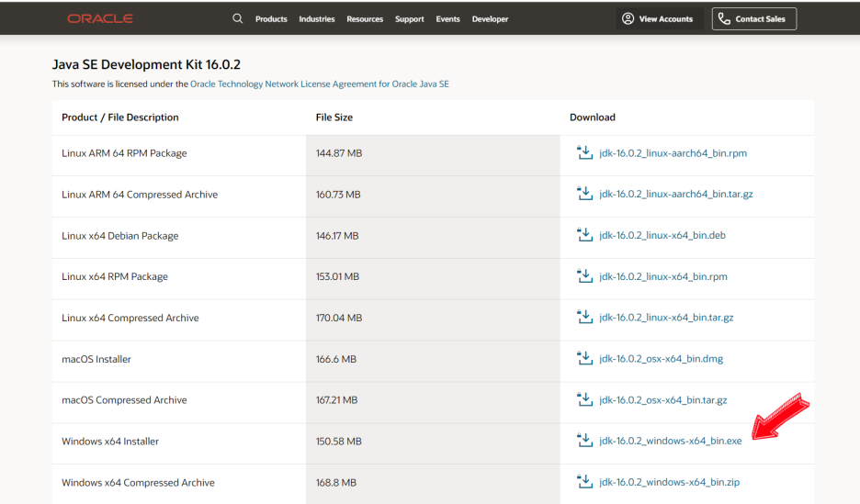The image size is (860, 504).
Task: Open the Developer menu
Action: coord(490,19)
